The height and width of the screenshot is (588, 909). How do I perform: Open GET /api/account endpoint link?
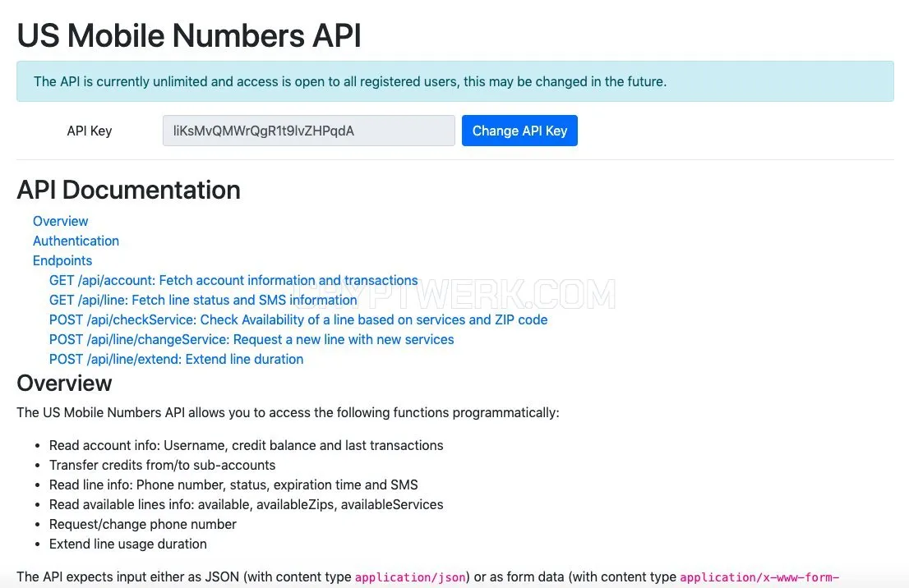pyautogui.click(x=233, y=280)
